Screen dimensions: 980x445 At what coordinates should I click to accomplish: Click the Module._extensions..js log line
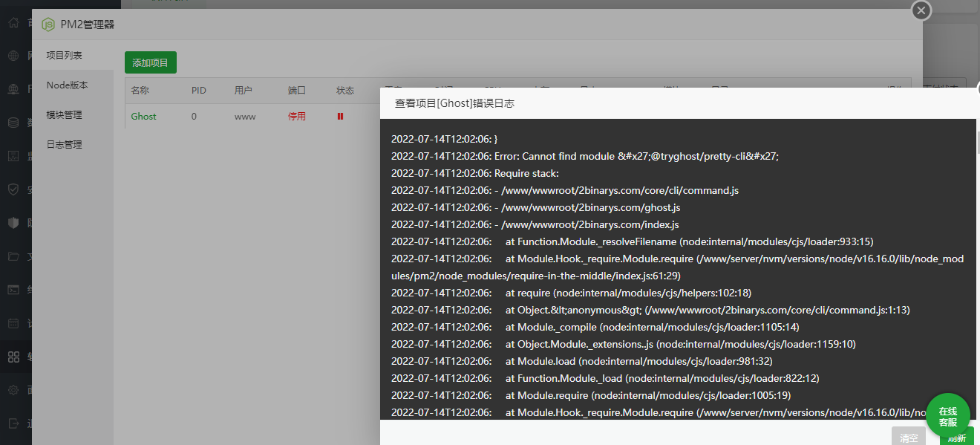pos(624,344)
